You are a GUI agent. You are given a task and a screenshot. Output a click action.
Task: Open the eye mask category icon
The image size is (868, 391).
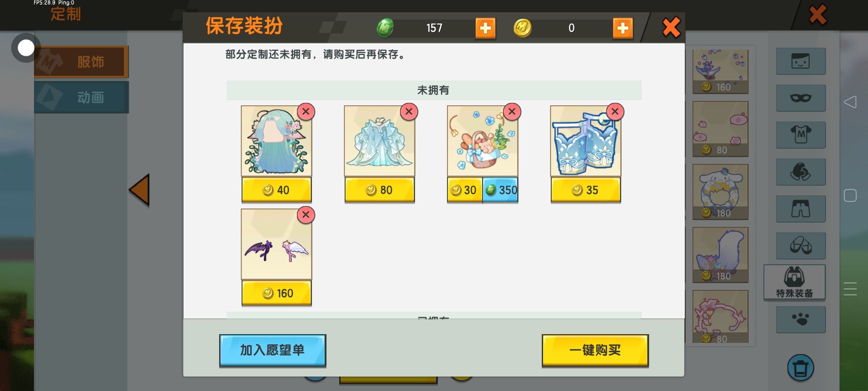pyautogui.click(x=801, y=98)
